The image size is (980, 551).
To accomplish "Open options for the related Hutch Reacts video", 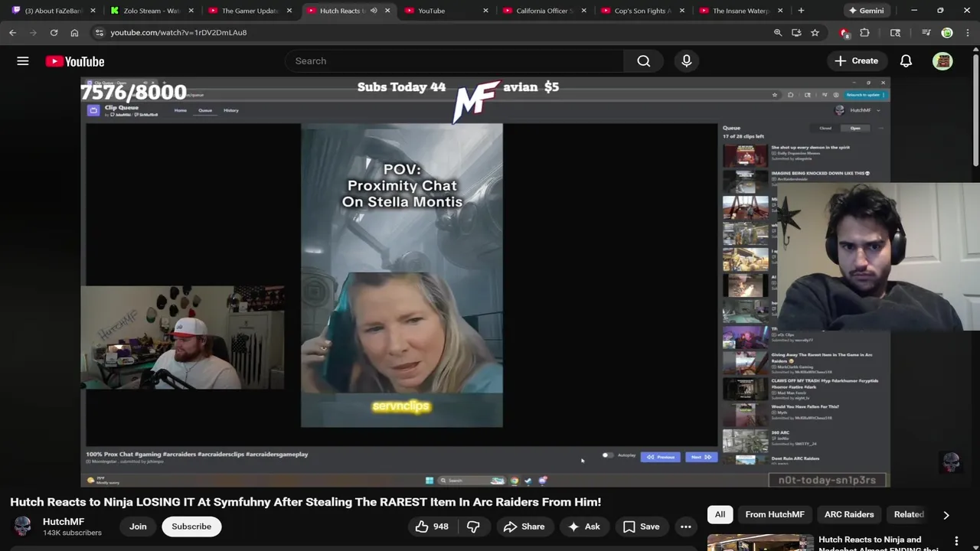I will tap(956, 541).
